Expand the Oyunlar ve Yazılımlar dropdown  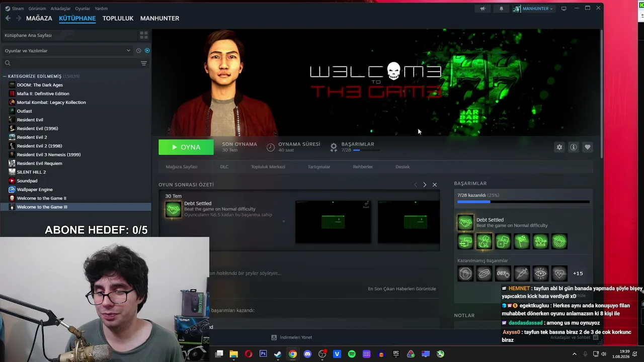[x=67, y=51]
